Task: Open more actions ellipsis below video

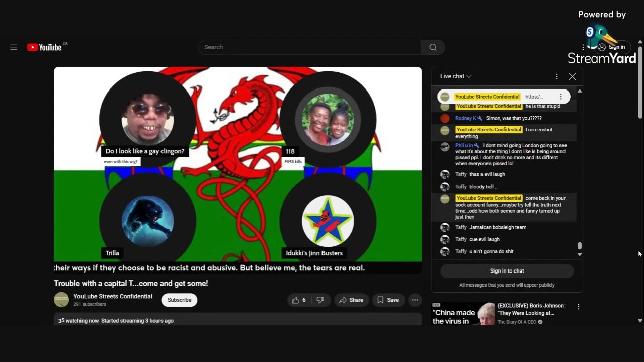Action: 415,300
